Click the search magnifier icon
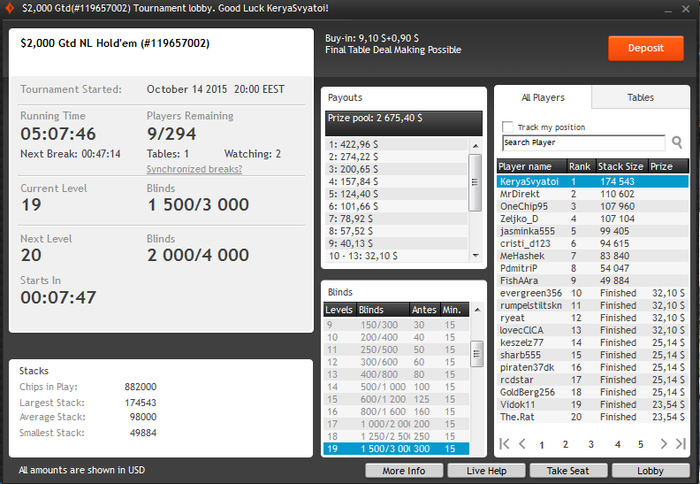The width and height of the screenshot is (700, 484). point(677,142)
